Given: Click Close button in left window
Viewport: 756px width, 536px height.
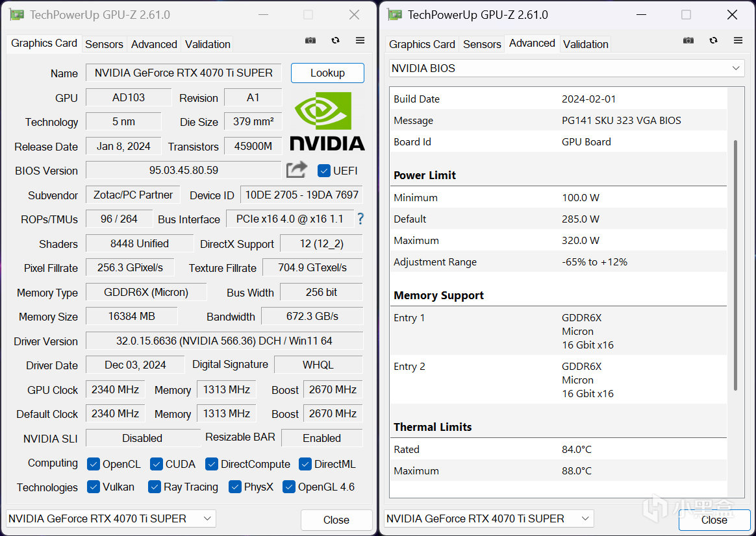Looking at the screenshot, I should coord(336,520).
